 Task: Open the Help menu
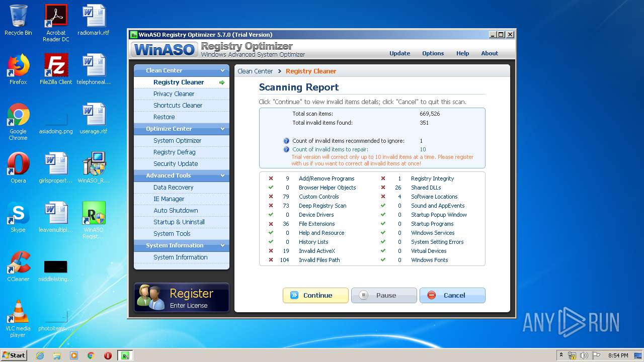(463, 53)
